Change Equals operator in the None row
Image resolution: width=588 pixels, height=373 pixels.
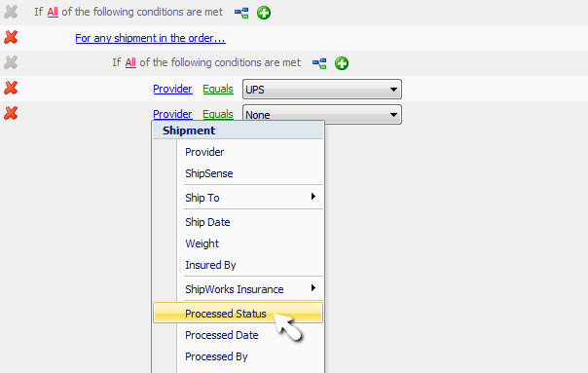218,114
